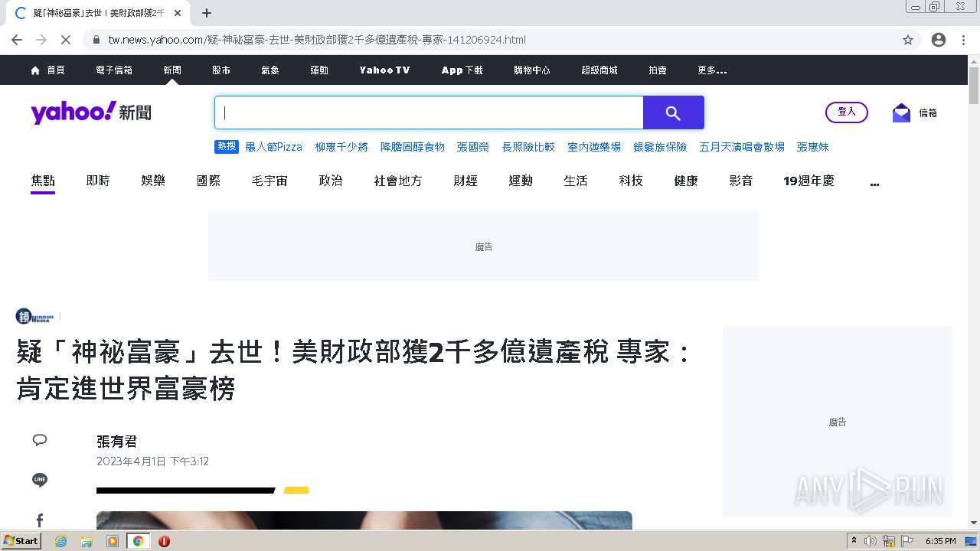The height and width of the screenshot is (551, 980).
Task: Click trending search 降膽固醇食物
Action: tap(413, 147)
